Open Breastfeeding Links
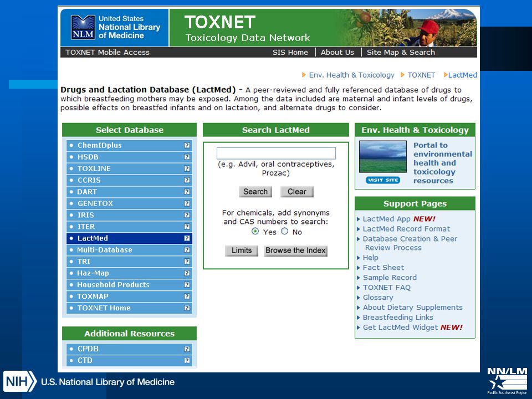The width and height of the screenshot is (532, 399). (x=398, y=317)
